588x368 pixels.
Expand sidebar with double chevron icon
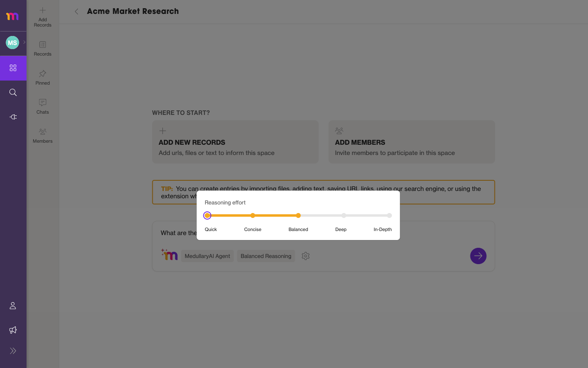(x=13, y=351)
